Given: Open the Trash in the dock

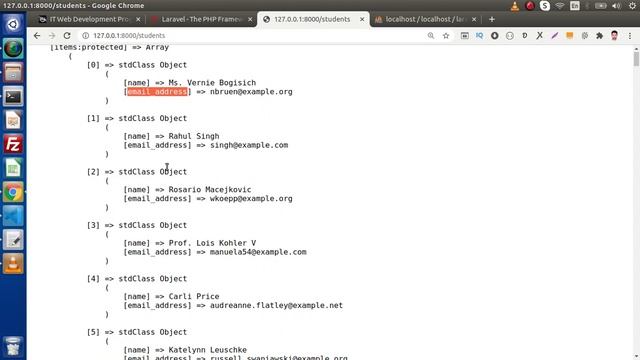Looking at the screenshot, I should 13,346.
